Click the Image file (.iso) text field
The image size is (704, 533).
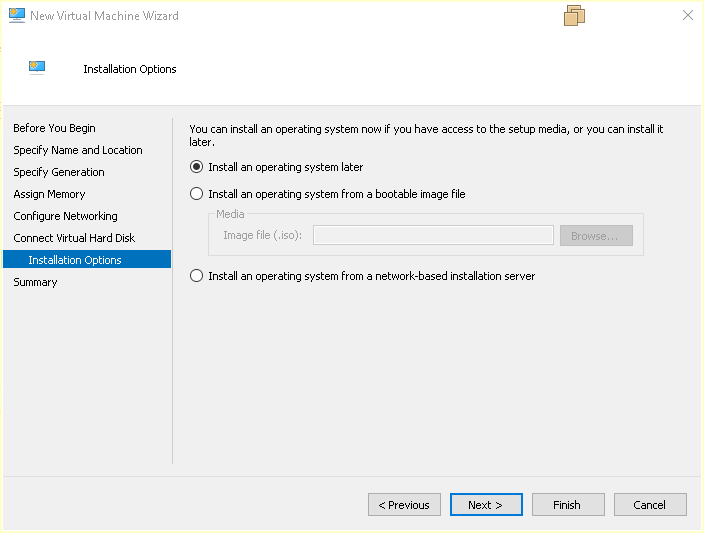pyautogui.click(x=433, y=236)
